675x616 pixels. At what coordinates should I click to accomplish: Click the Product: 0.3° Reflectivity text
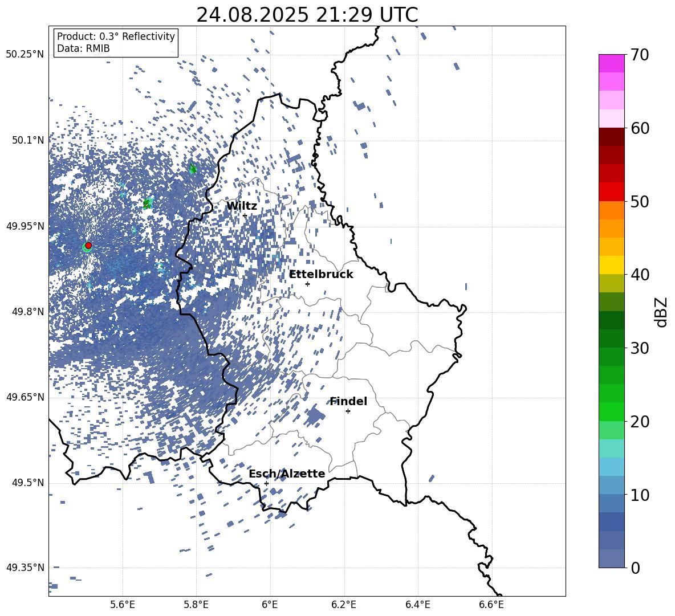point(116,36)
